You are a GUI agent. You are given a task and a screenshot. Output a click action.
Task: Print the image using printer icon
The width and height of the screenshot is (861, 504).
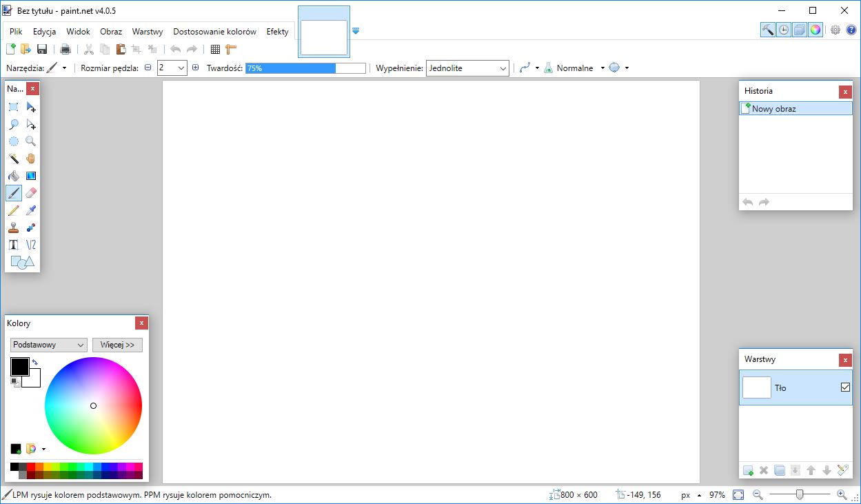pyautogui.click(x=65, y=49)
